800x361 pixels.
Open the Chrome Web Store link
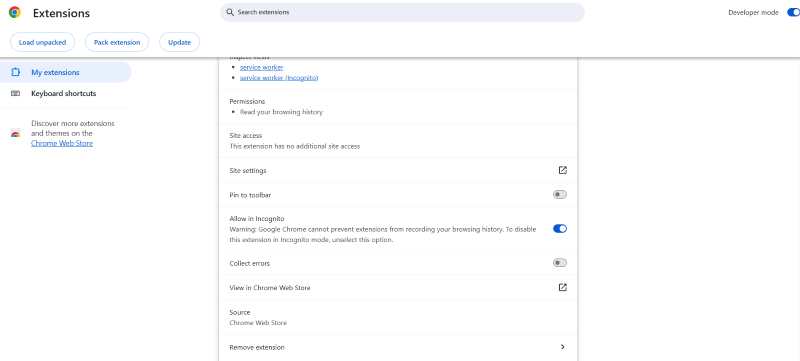tap(62, 143)
